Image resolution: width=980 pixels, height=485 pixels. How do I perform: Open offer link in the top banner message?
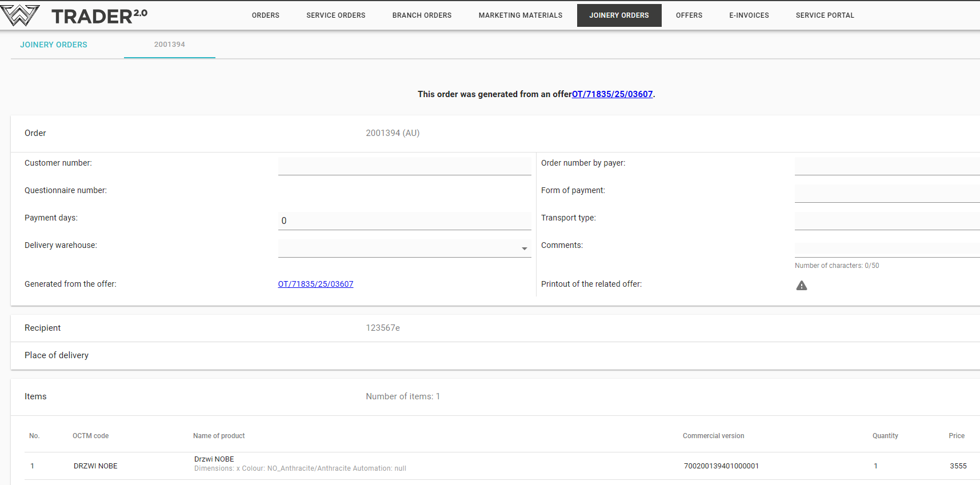tap(612, 94)
